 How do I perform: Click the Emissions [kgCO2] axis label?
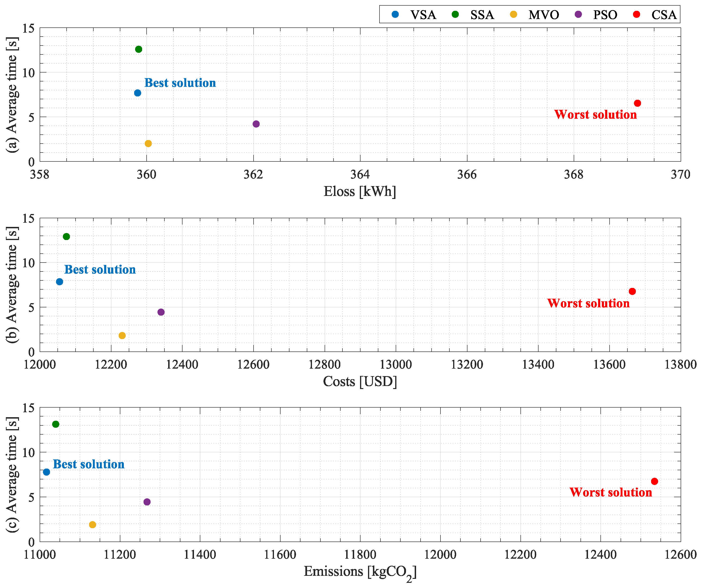360,572
